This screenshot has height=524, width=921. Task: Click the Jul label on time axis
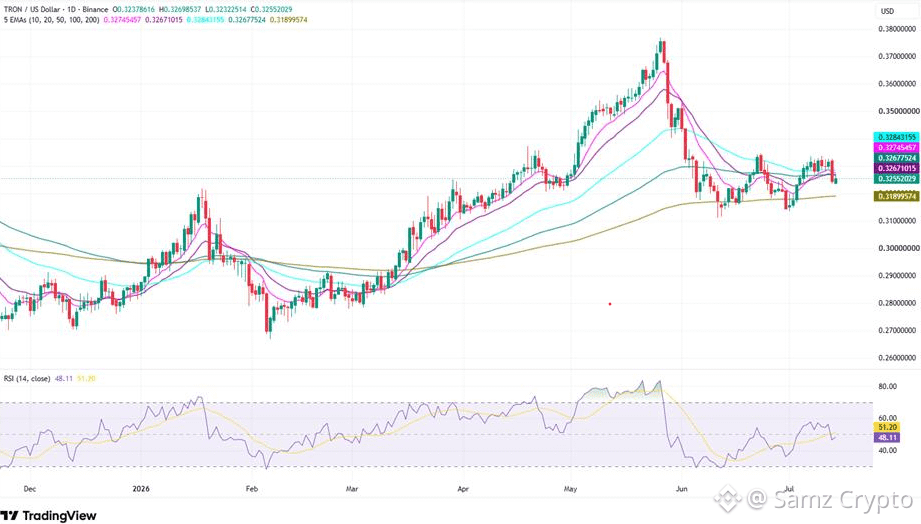pos(789,489)
